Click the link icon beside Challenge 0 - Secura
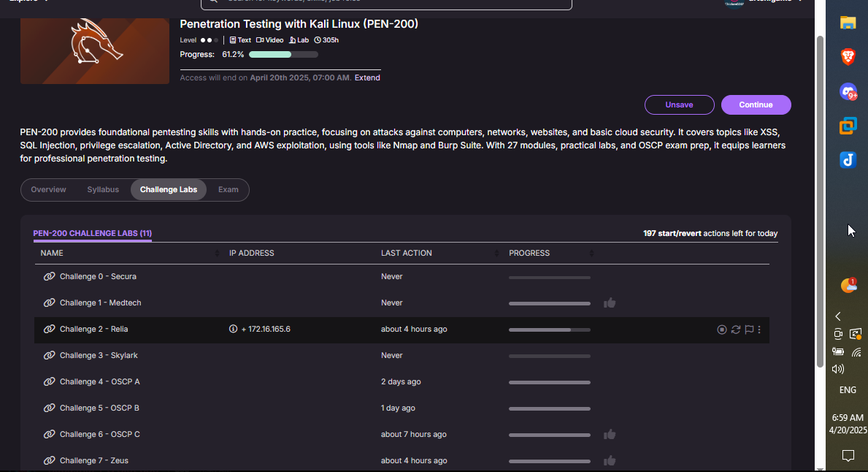868x472 pixels. pyautogui.click(x=49, y=276)
